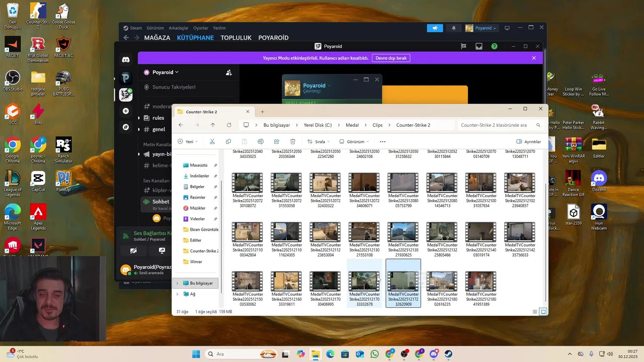Open Steam's Yardım menu
Image resolution: width=644 pixels, height=362 pixels.
pos(219,28)
